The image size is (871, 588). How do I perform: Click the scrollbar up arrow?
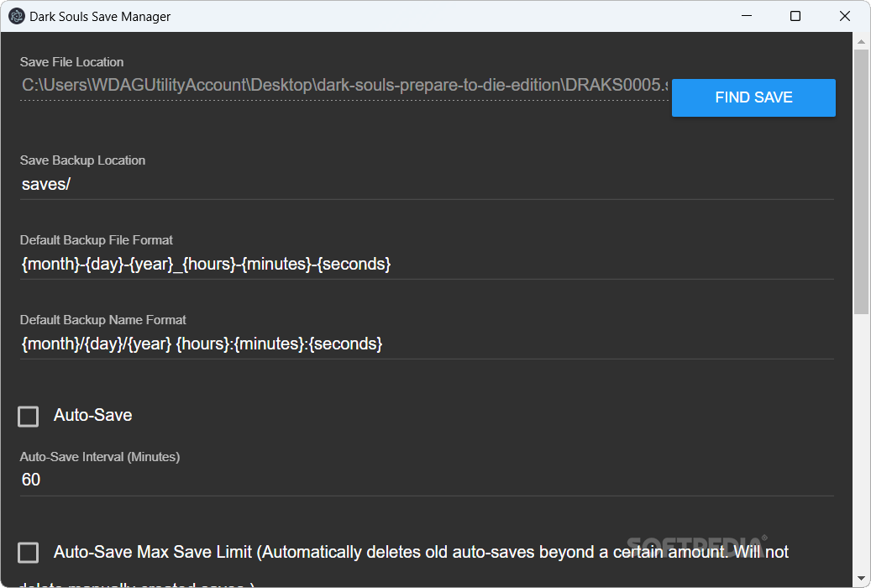pyautogui.click(x=861, y=42)
